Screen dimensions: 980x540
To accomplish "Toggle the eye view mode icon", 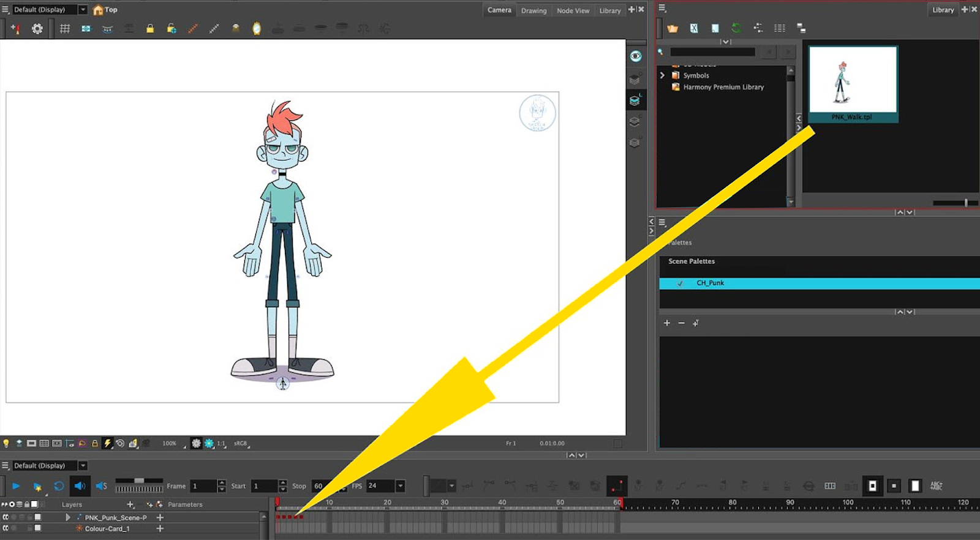I will point(636,57).
